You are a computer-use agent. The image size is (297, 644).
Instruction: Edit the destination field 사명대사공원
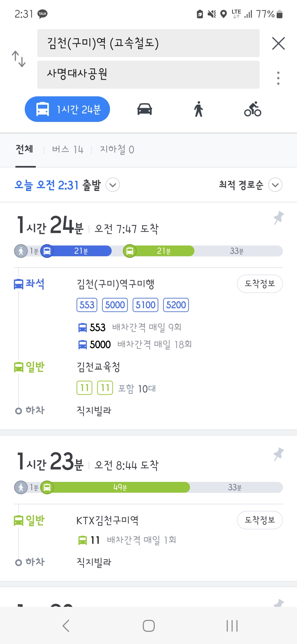point(148,75)
